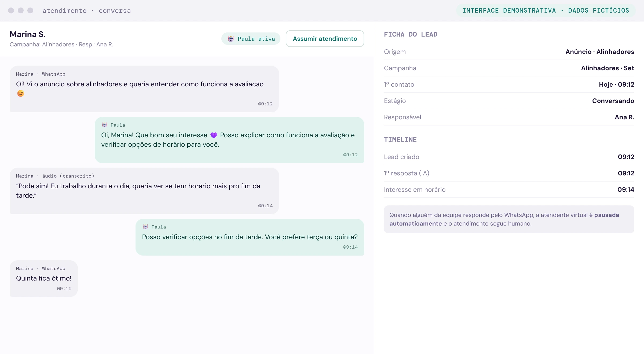Select the 1ª resposta (IA) timeline entry
644x354 pixels.
point(509,173)
